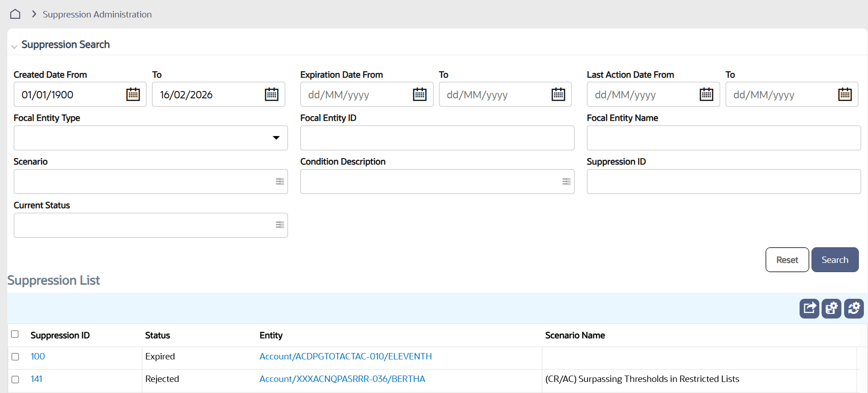Click the Rejected status cell
Screen dimensions: 868x393
coord(162,379)
